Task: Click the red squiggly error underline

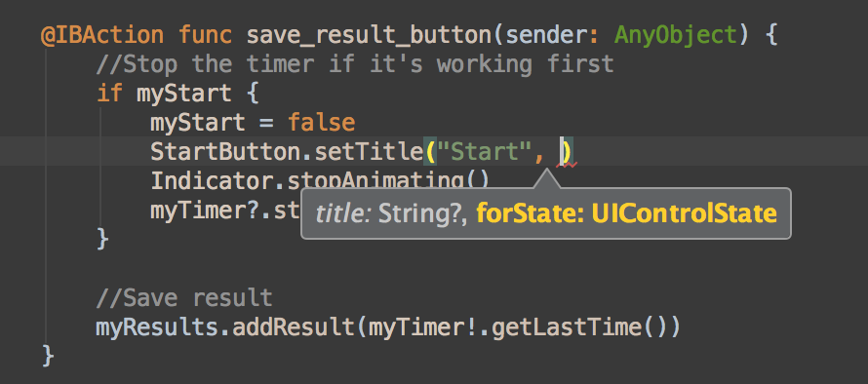Action: 567,165
